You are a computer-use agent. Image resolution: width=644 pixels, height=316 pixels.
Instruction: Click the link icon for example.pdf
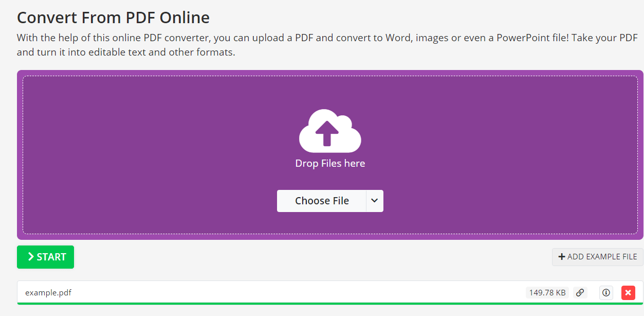(x=580, y=292)
